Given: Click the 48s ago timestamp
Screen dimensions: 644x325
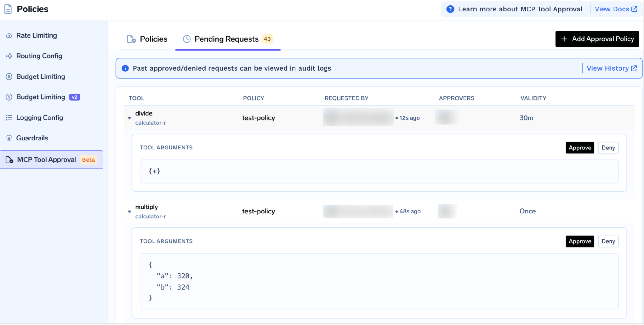Looking at the screenshot, I should click(x=410, y=211).
